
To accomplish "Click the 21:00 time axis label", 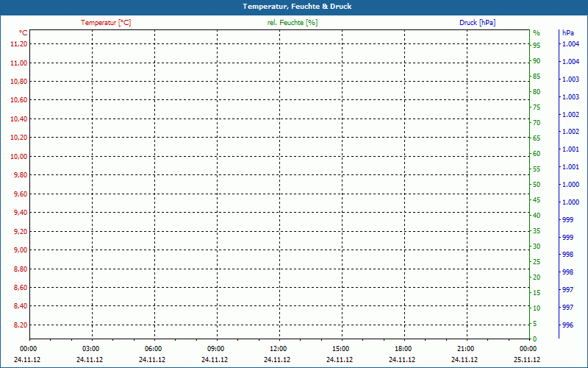I will (466, 349).
